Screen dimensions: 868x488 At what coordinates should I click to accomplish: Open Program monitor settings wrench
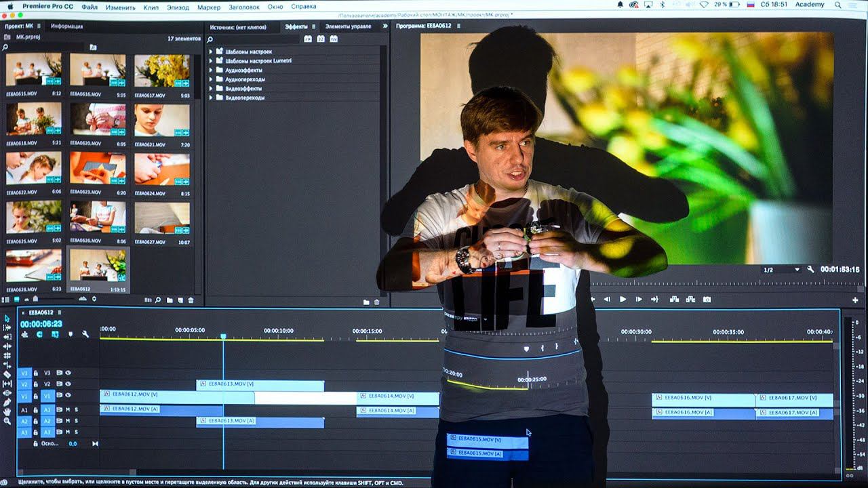(810, 269)
